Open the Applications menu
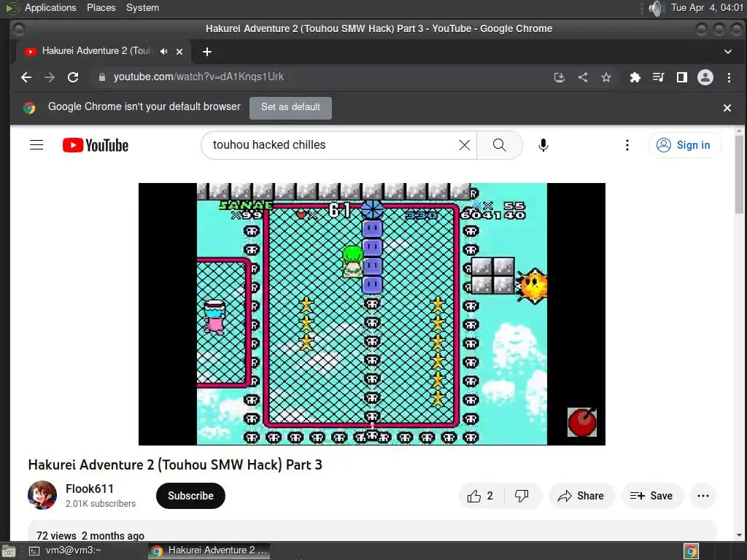The height and width of the screenshot is (560, 747). click(50, 7)
